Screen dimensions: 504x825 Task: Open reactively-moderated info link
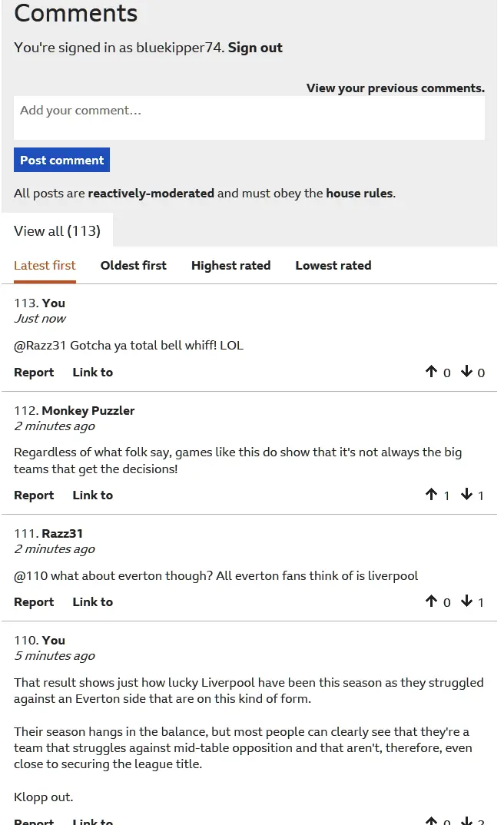pyautogui.click(x=151, y=194)
